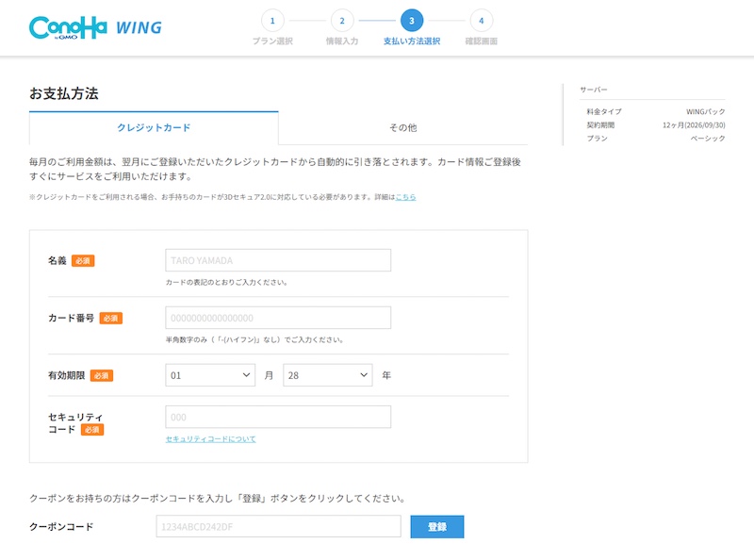Switch to the クレジットカード tab
The height and width of the screenshot is (560, 754).
(x=154, y=127)
